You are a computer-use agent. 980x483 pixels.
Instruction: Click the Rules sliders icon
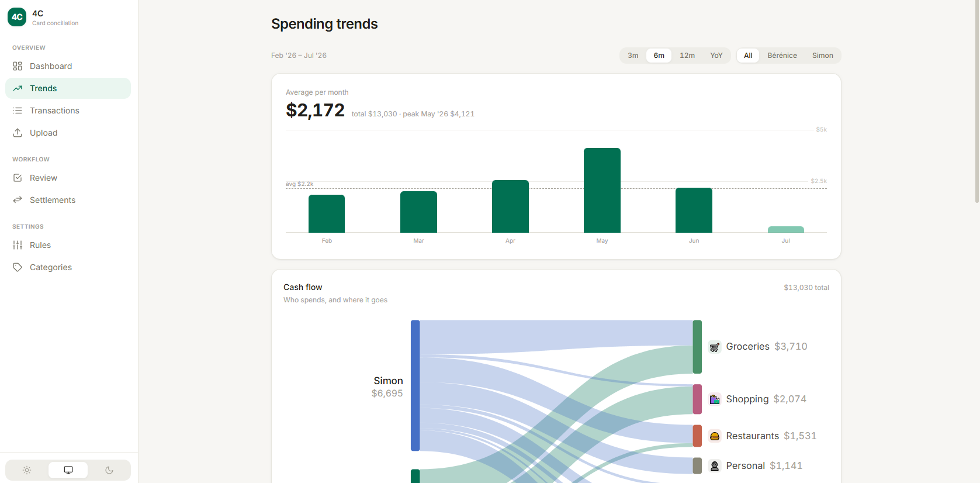pos(18,245)
